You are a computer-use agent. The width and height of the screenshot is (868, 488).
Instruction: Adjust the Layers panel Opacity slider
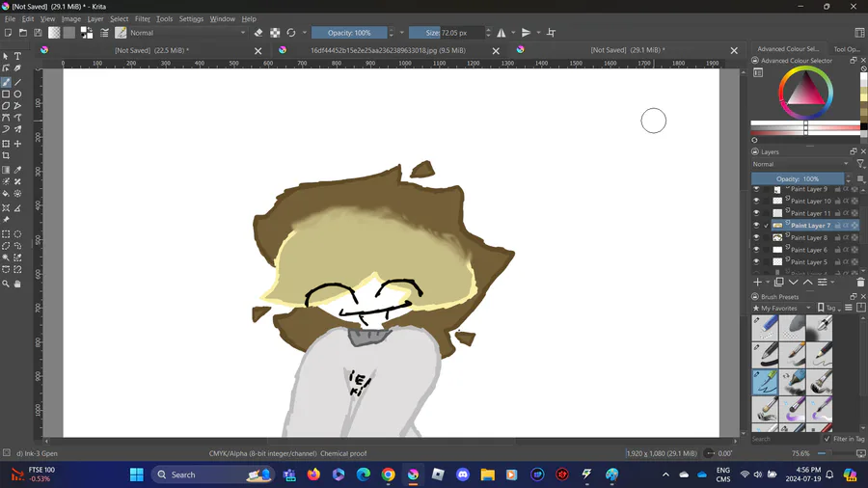(798, 178)
